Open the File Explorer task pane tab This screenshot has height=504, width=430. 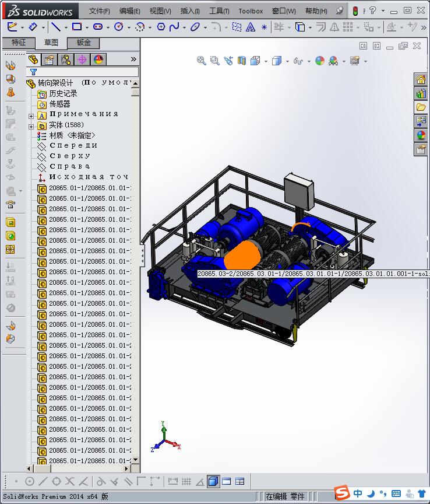pos(421,107)
